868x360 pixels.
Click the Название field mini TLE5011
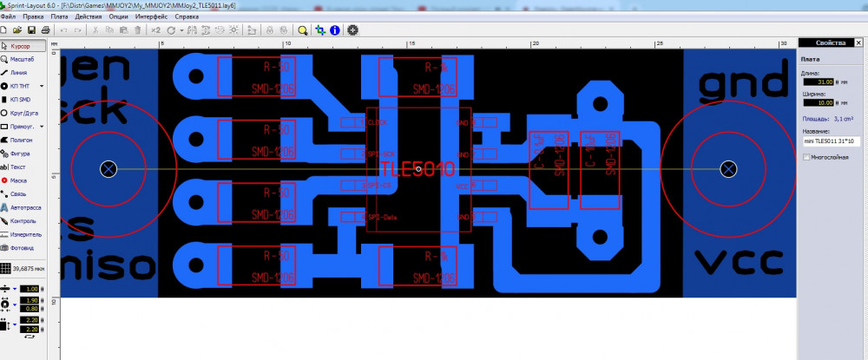pos(832,141)
